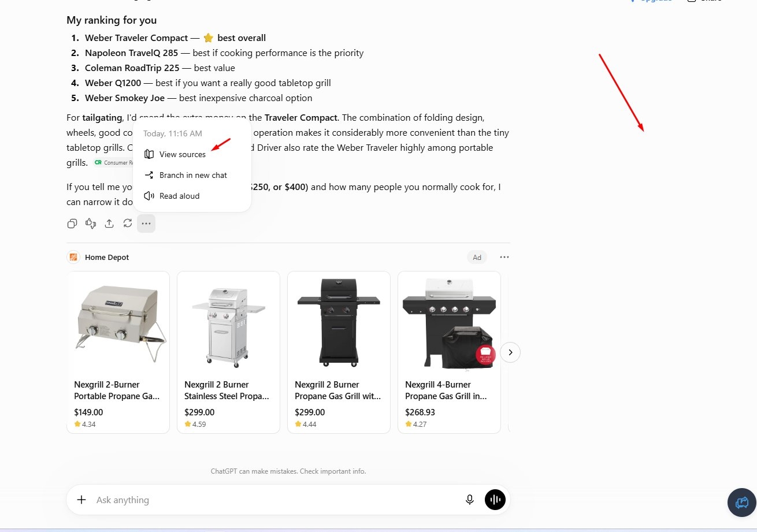The width and height of the screenshot is (757, 532).
Task: Click the microphone dictation icon
Action: click(x=470, y=500)
